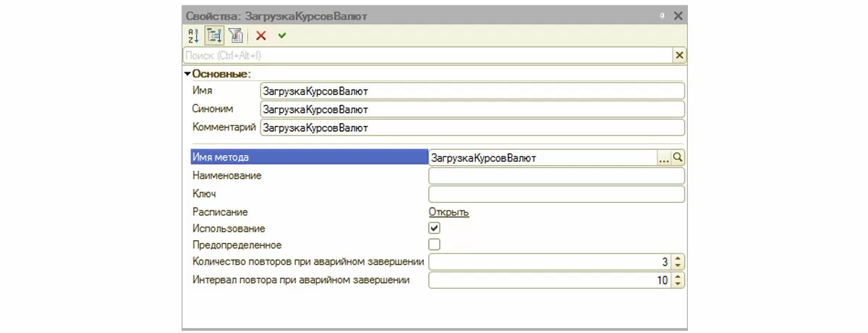The image size is (868, 333).
Task: Collapse the Основные section
Action: click(x=187, y=74)
